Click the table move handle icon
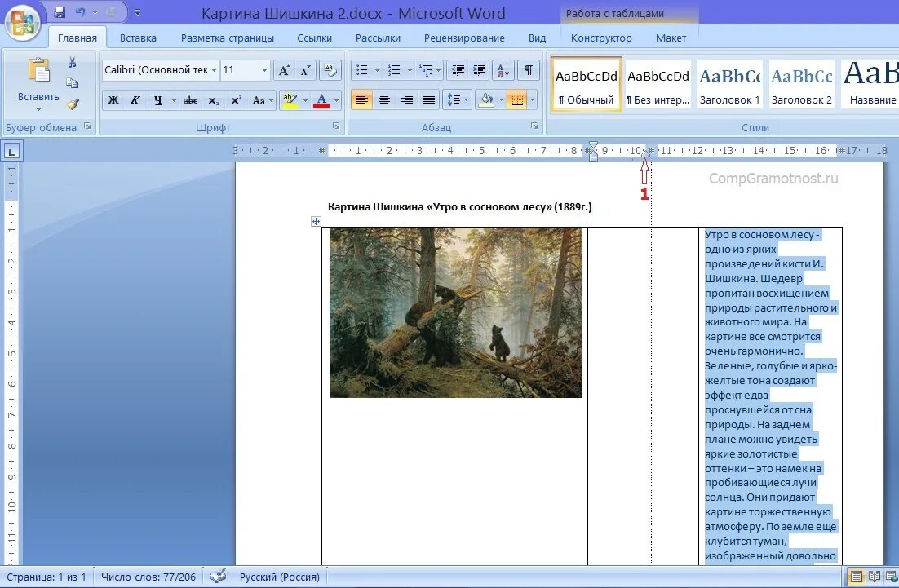The height and width of the screenshot is (588, 899). coord(316,221)
